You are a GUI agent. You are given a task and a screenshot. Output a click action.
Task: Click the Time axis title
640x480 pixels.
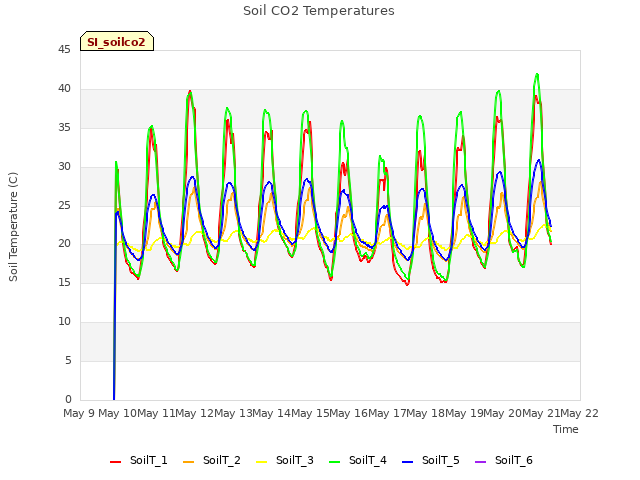(566, 429)
